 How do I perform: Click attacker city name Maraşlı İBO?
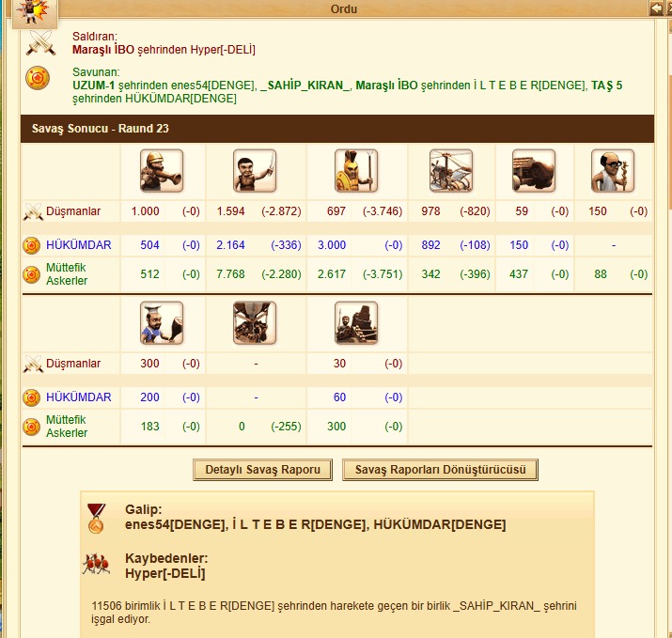click(103, 50)
